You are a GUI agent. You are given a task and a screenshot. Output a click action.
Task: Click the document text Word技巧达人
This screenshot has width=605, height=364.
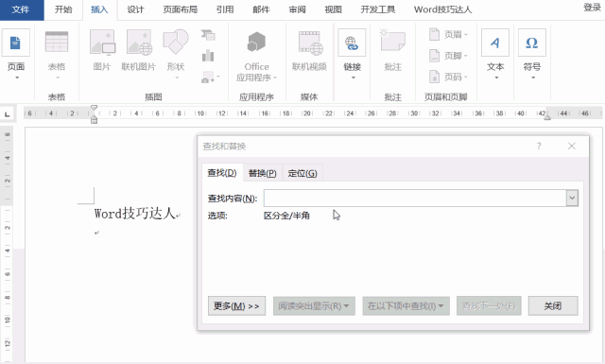[134, 213]
